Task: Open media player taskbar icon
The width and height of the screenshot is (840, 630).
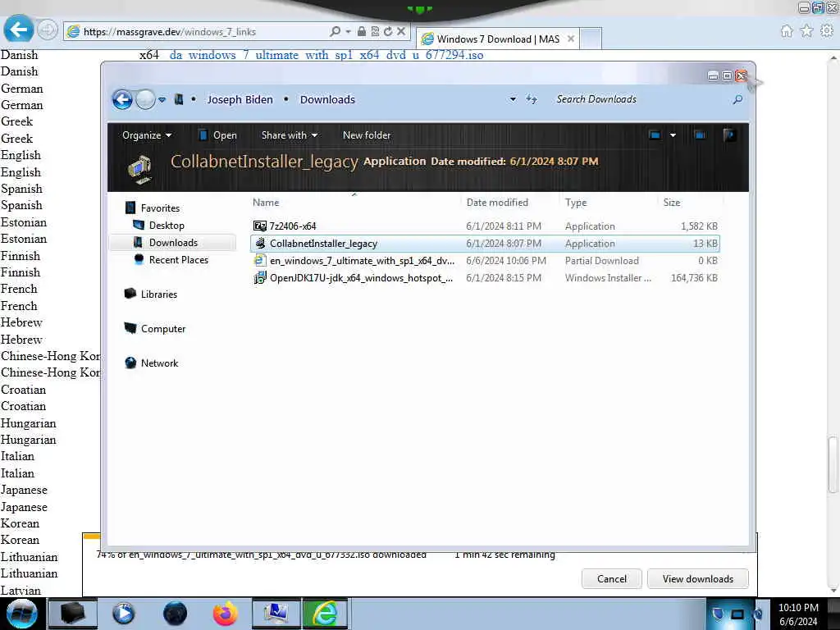Action: click(123, 614)
